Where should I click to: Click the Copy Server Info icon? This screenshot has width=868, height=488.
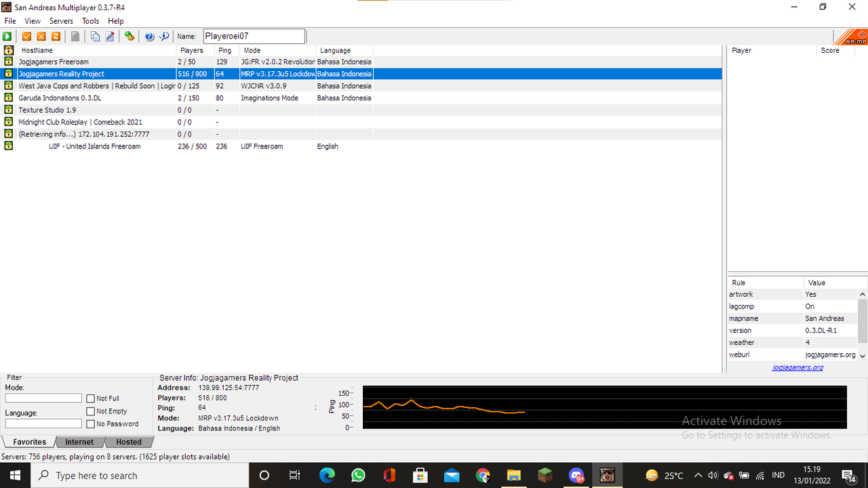point(95,37)
